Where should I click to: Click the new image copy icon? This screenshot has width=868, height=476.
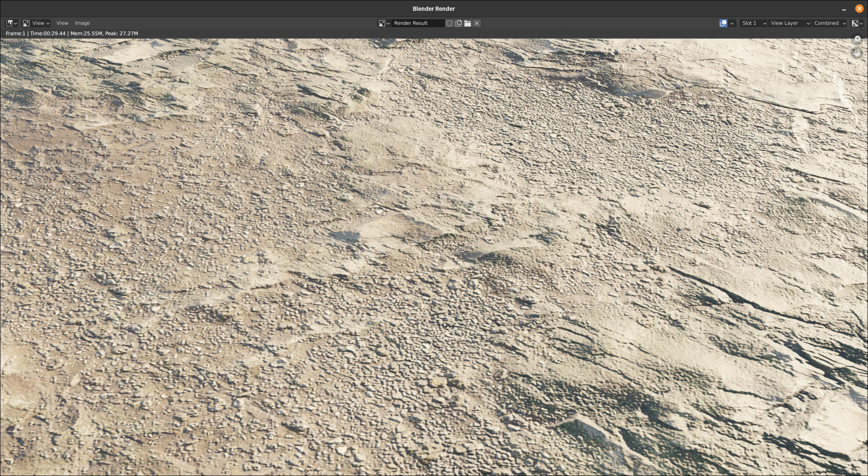coord(458,23)
